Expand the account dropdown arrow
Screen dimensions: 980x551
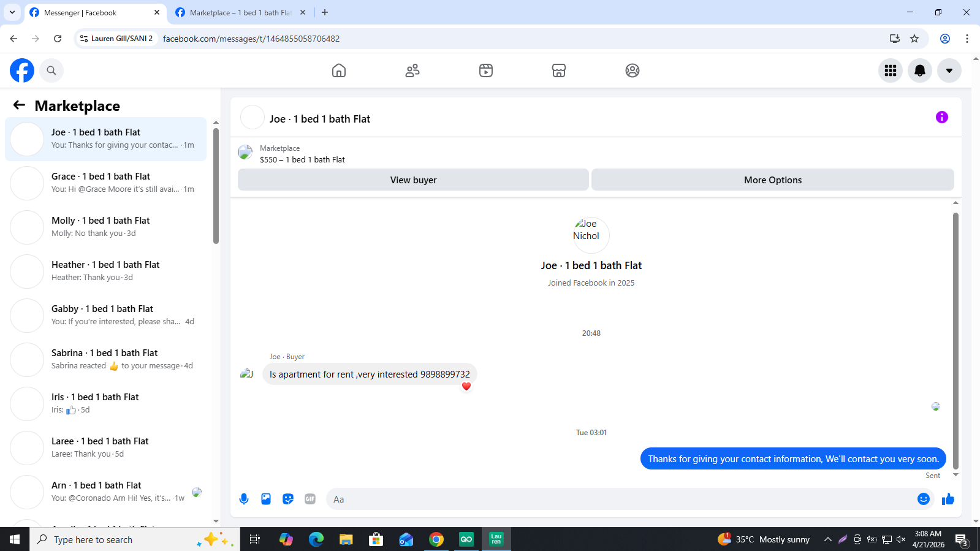tap(949, 70)
